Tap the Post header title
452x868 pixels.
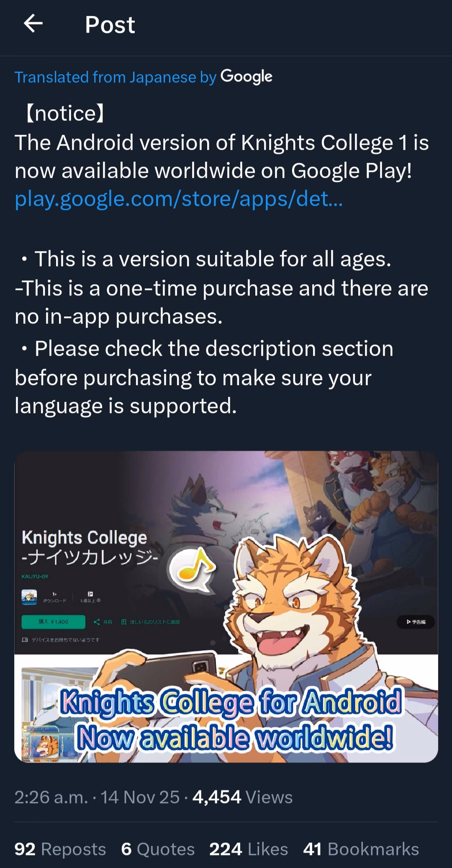coord(110,24)
